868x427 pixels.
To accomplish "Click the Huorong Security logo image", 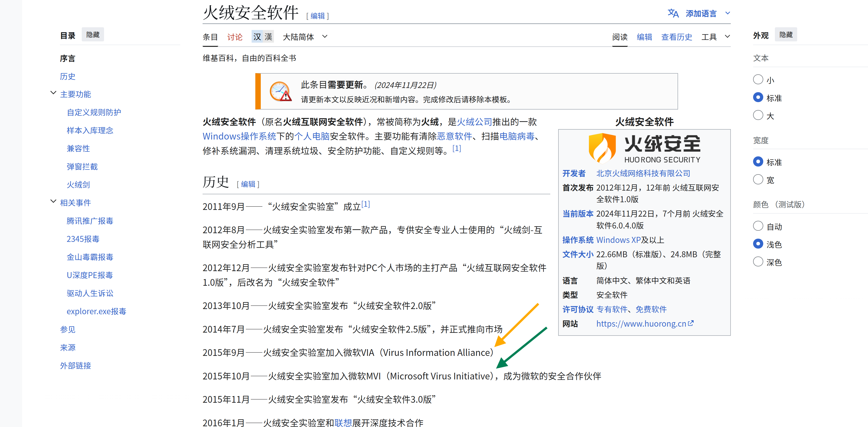I will (x=644, y=148).
